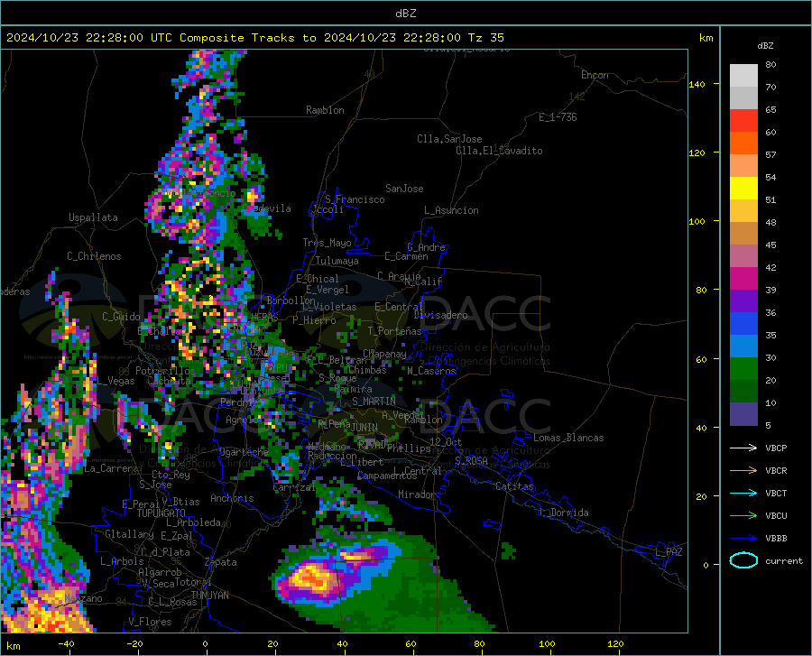The height and width of the screenshot is (656, 812).
Task: Click the 60 km mark on bottom axis
Action: coord(411,644)
